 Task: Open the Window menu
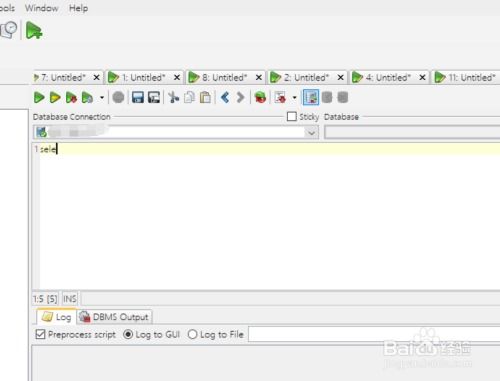[x=42, y=8]
